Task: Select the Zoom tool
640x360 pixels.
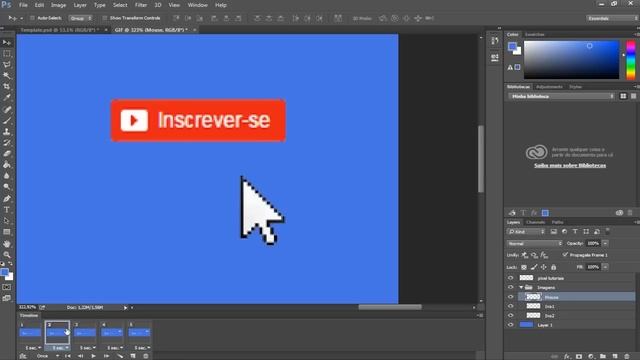Action: pyautogui.click(x=7, y=255)
